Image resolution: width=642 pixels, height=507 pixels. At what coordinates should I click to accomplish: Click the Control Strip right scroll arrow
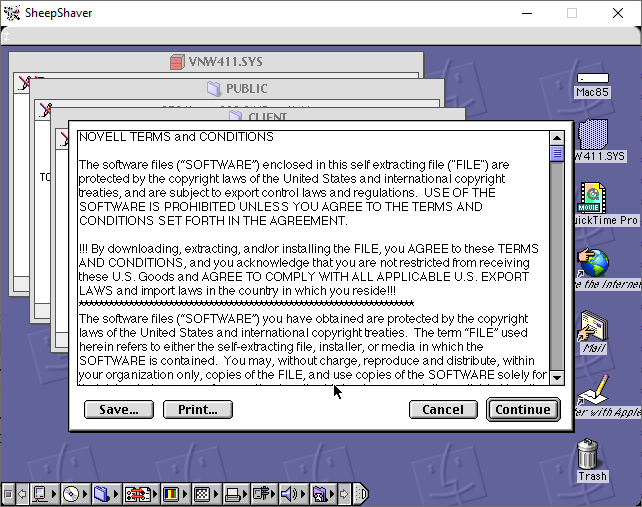pos(344,494)
